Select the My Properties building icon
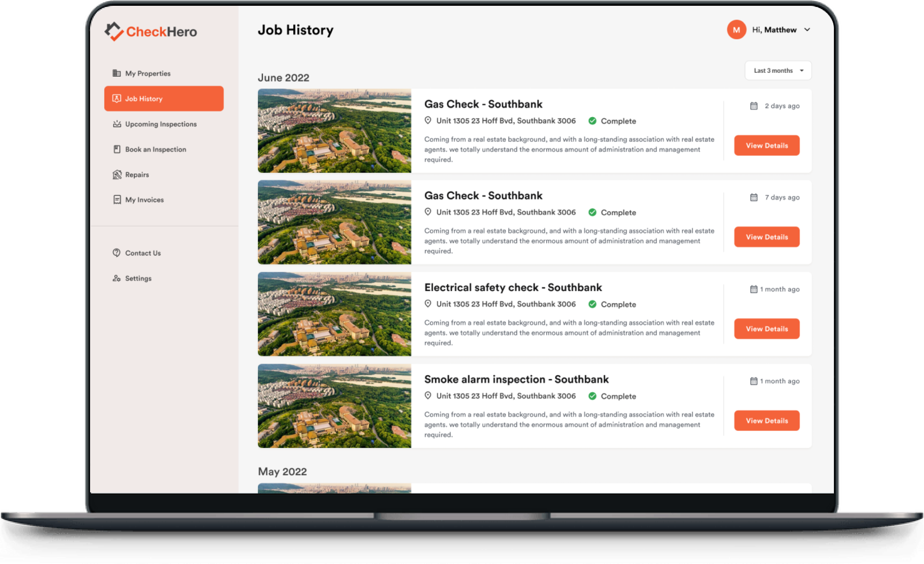 pyautogui.click(x=116, y=73)
